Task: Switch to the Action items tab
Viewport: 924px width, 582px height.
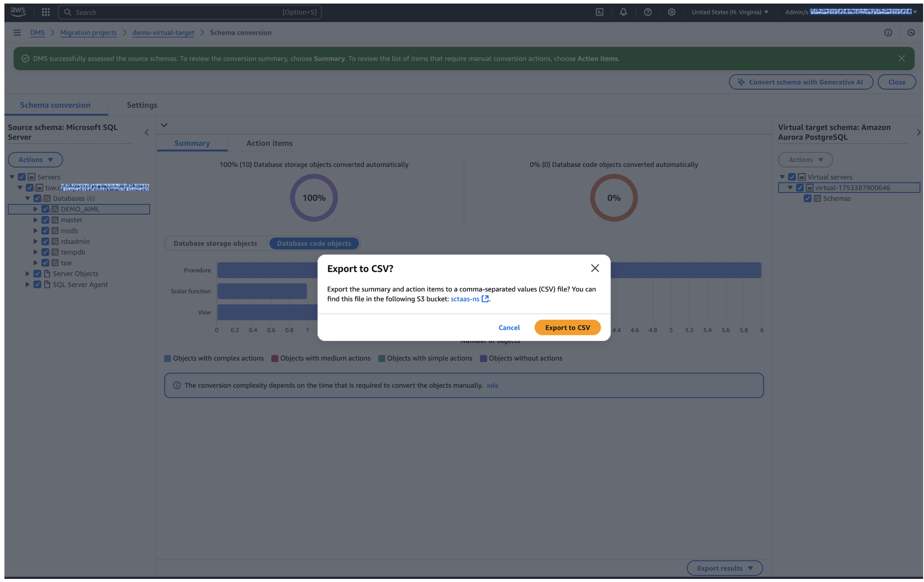Action: (x=269, y=143)
